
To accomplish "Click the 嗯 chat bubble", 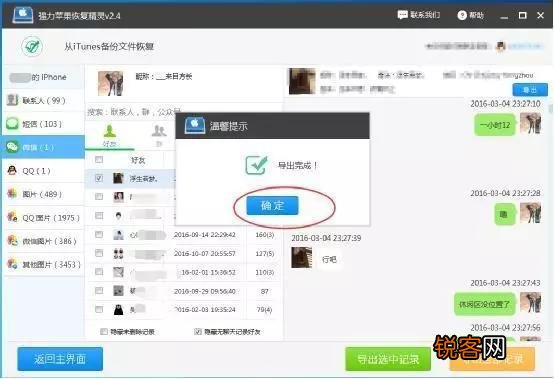I will click(504, 214).
